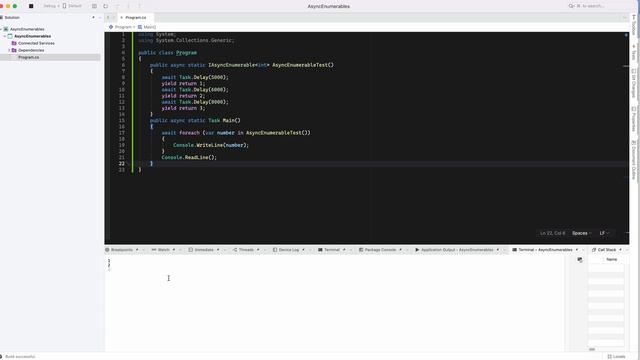Select Program.cs in the Solution tree
Viewport: 640px width, 360px height.
(29, 58)
